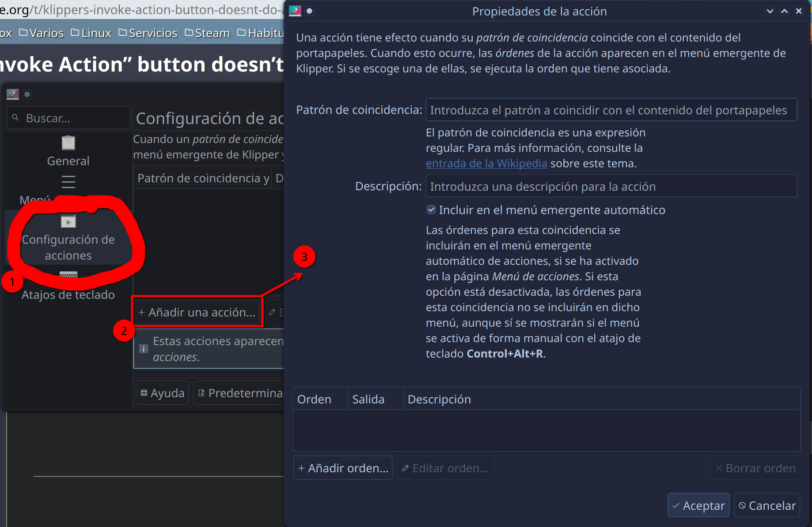Open the Servicios bookmarks folder

(148, 33)
